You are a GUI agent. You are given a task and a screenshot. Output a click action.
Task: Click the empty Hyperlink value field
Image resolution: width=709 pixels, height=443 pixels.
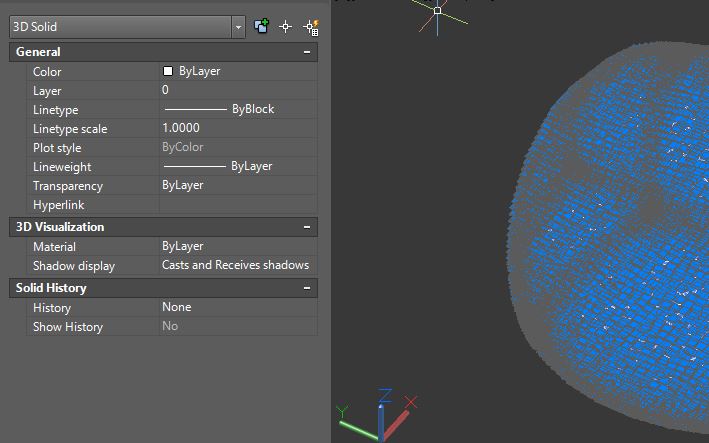238,204
